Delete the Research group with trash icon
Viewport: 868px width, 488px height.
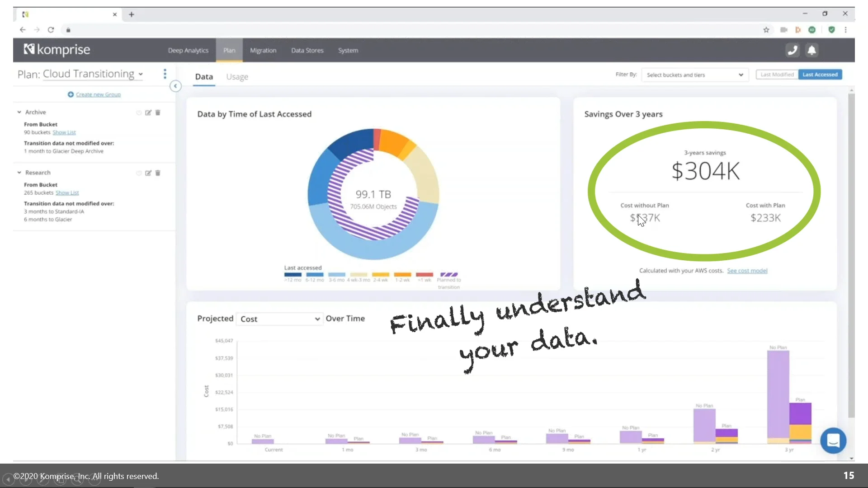[158, 173]
